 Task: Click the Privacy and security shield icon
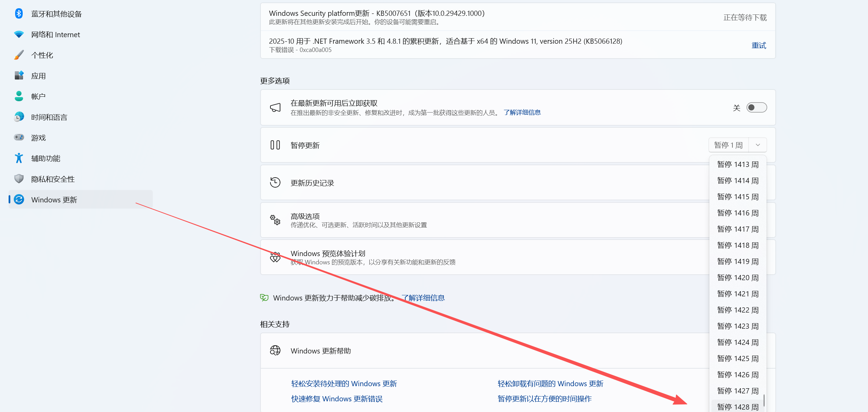pyautogui.click(x=19, y=179)
